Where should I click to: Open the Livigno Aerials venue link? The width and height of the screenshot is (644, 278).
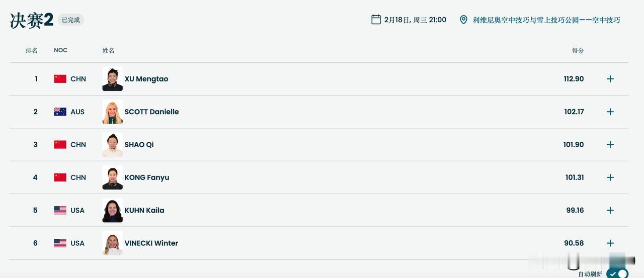tap(546, 20)
